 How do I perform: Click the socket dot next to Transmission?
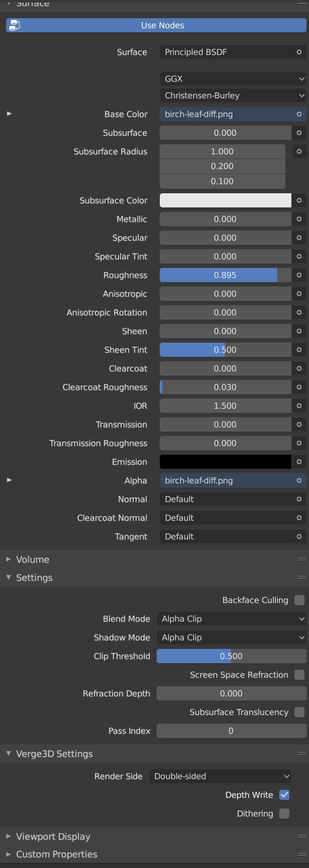coord(299,424)
